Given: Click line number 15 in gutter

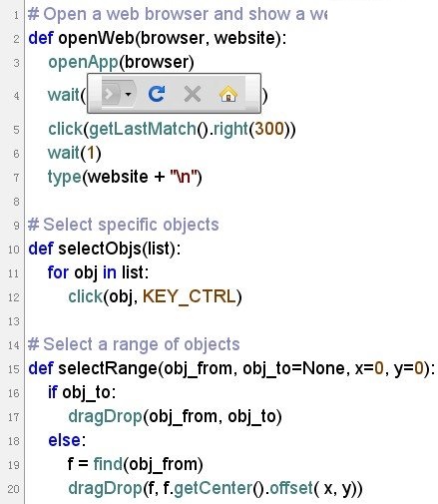Looking at the screenshot, I should [14, 369].
